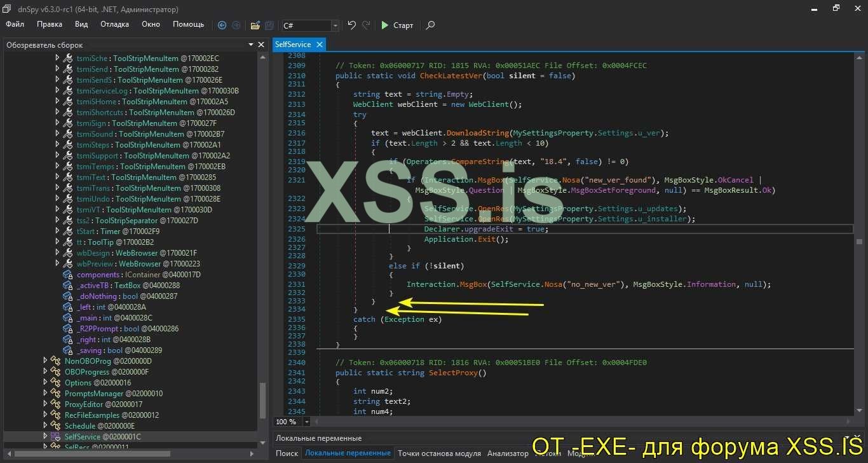Screen dimensions: 868x463
Task: Select the tsmiShortcuts tree item
Action: [x=156, y=113]
